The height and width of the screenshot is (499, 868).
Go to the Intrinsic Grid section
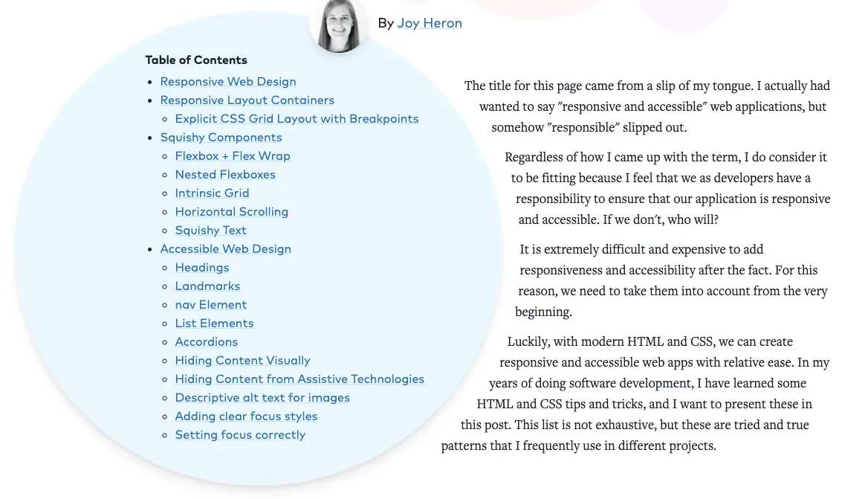point(212,193)
